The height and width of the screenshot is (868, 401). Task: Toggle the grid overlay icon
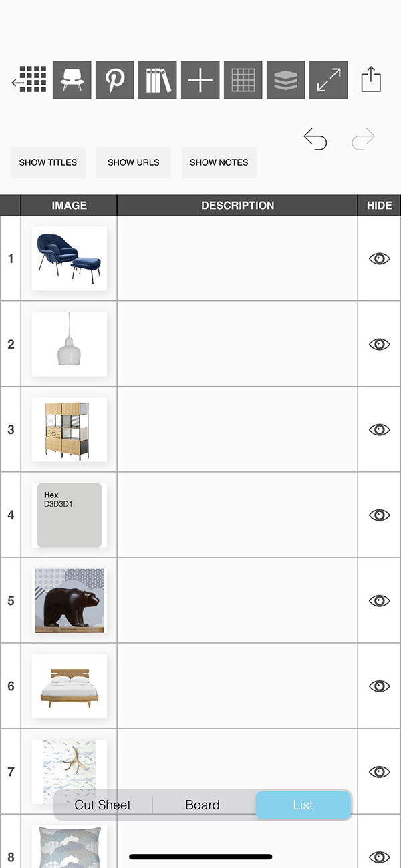243,80
